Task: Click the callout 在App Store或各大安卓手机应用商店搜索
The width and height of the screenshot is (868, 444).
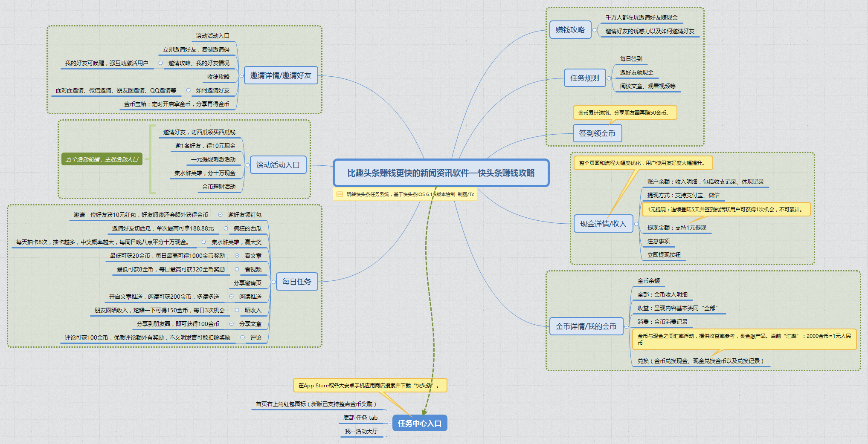Action: tap(370, 386)
